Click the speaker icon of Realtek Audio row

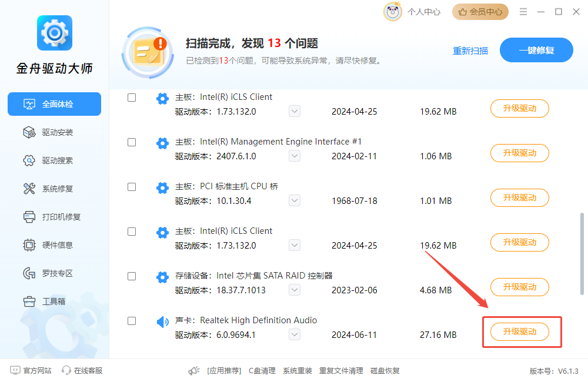162,321
